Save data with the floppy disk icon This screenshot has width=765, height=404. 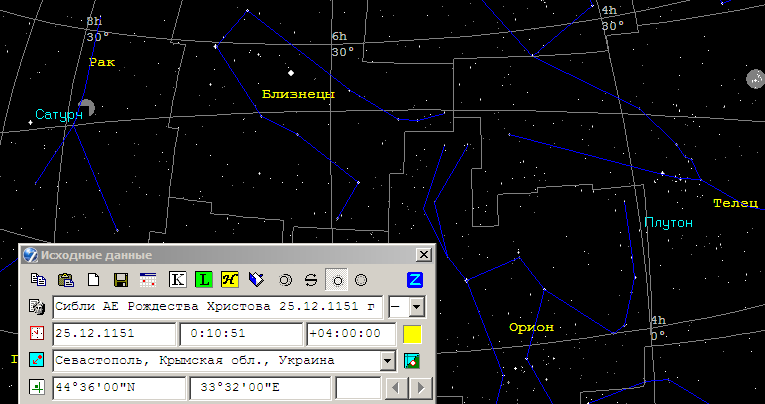point(121,280)
